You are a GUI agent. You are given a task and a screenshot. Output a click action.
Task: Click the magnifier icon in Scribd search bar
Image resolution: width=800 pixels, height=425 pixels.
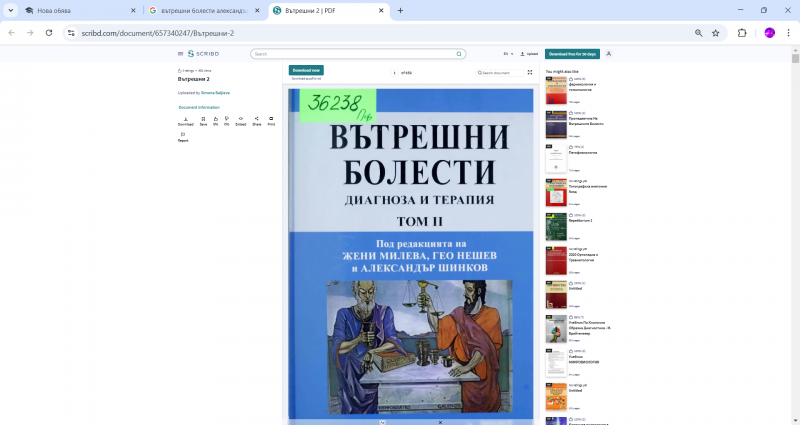[459, 54]
